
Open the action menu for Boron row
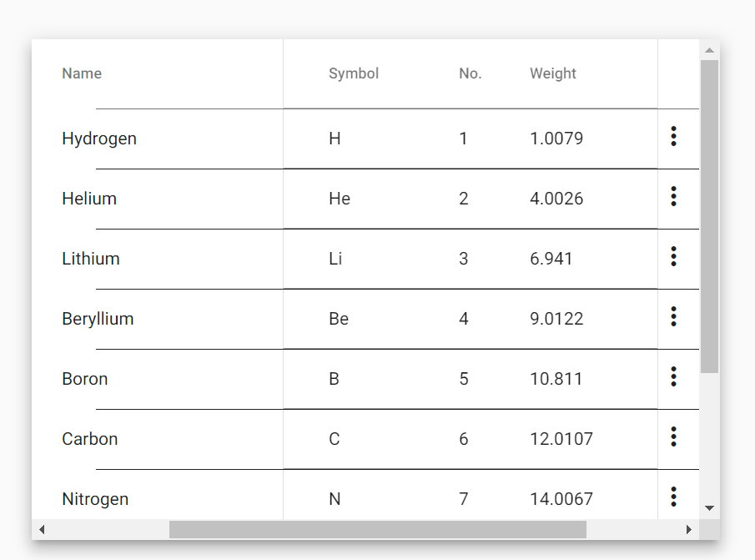673,378
